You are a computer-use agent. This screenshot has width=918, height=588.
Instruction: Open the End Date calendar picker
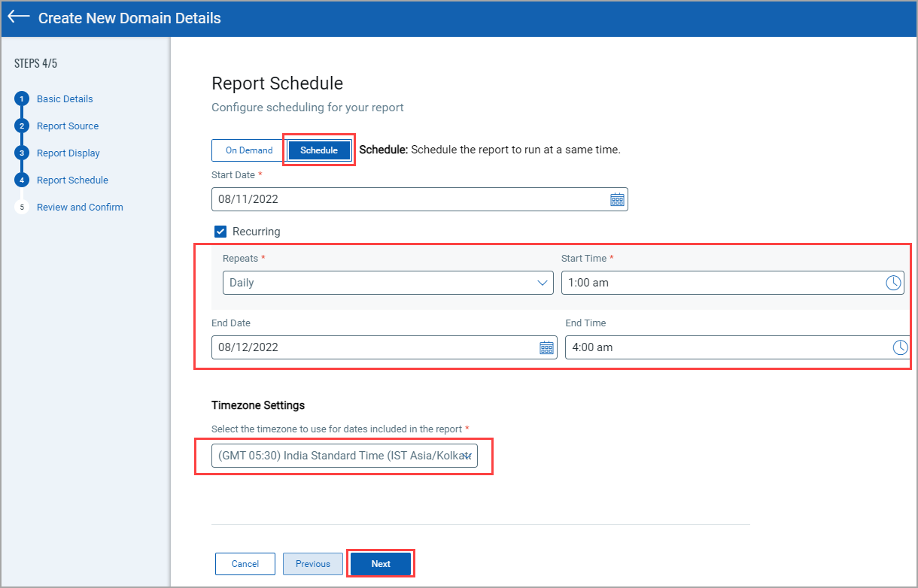pyautogui.click(x=546, y=347)
